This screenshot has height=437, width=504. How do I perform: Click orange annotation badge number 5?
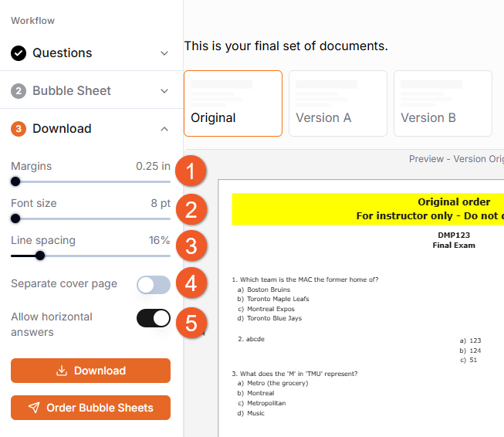191,322
